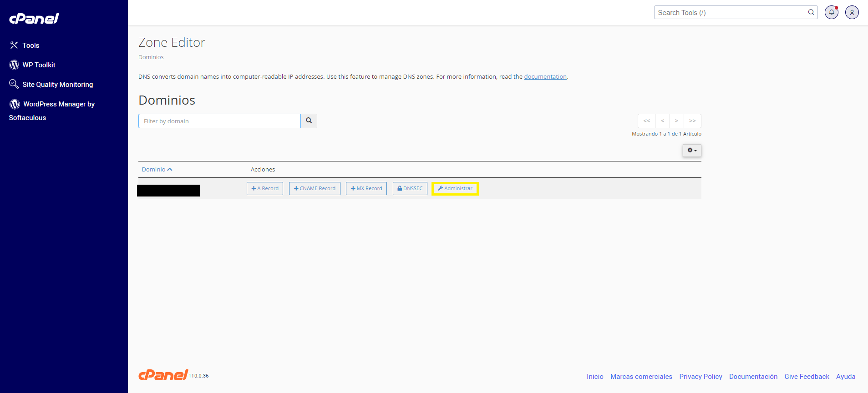The image size is (868, 393).
Task: Click the Give Feedback footer link
Action: point(807,377)
